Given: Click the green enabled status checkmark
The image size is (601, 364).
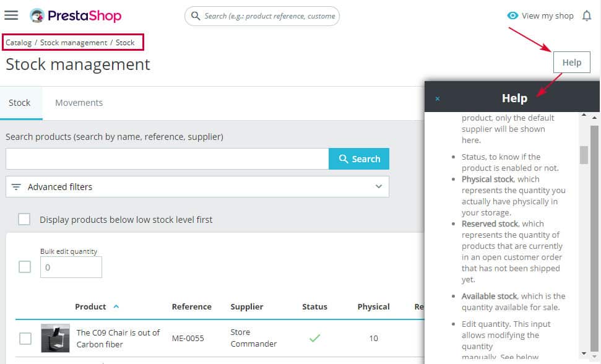Looking at the screenshot, I should pyautogui.click(x=314, y=338).
